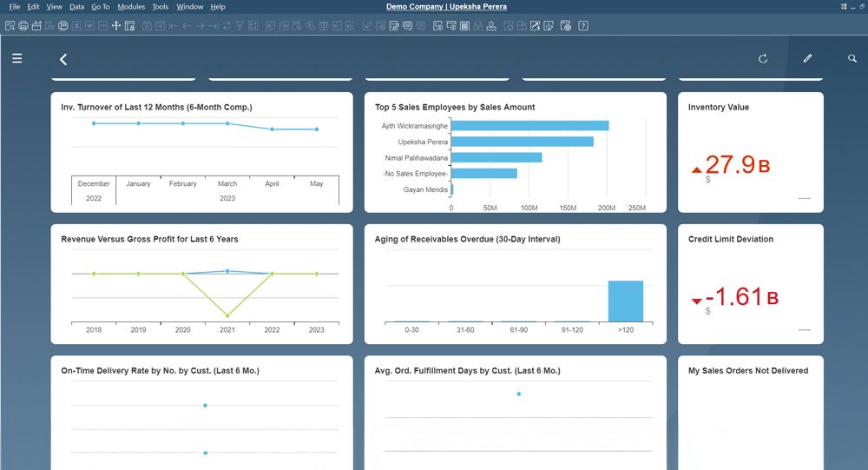This screenshot has height=470, width=868.
Task: Click the four-arrow move icon
Action: click(116, 26)
